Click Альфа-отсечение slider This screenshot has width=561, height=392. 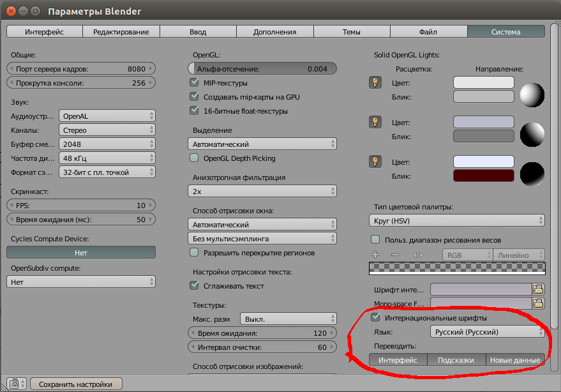(262, 68)
